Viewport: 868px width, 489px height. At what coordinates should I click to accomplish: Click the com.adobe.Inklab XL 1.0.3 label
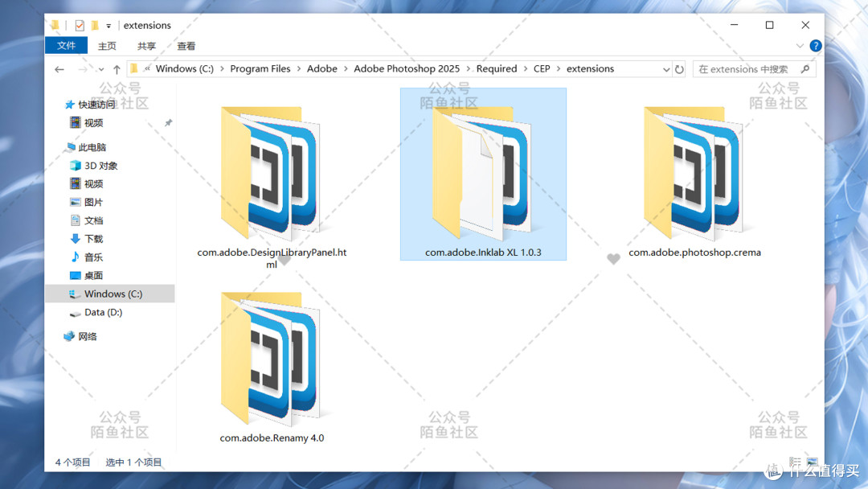(483, 252)
